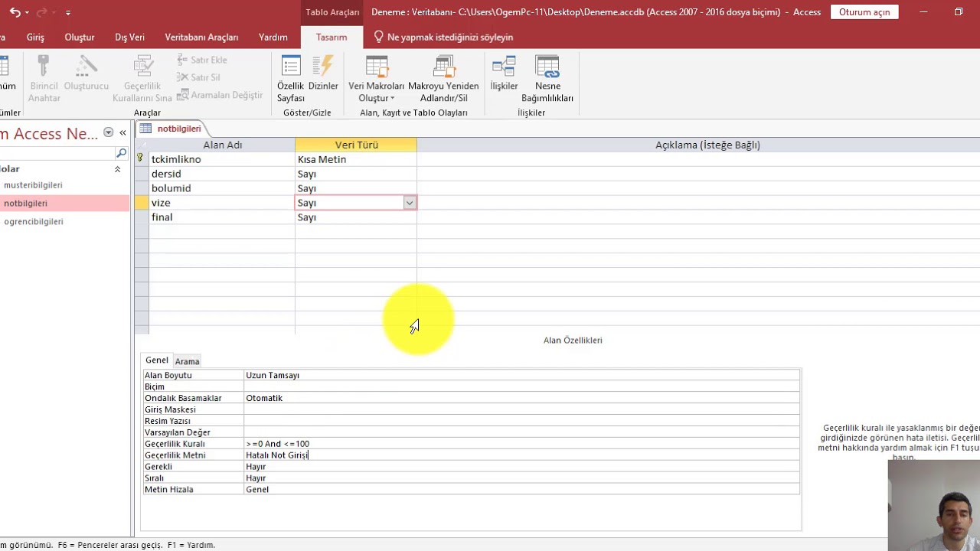Click Birincil Anahtar icon
Image resolution: width=980 pixels, height=551 pixels.
point(44,78)
